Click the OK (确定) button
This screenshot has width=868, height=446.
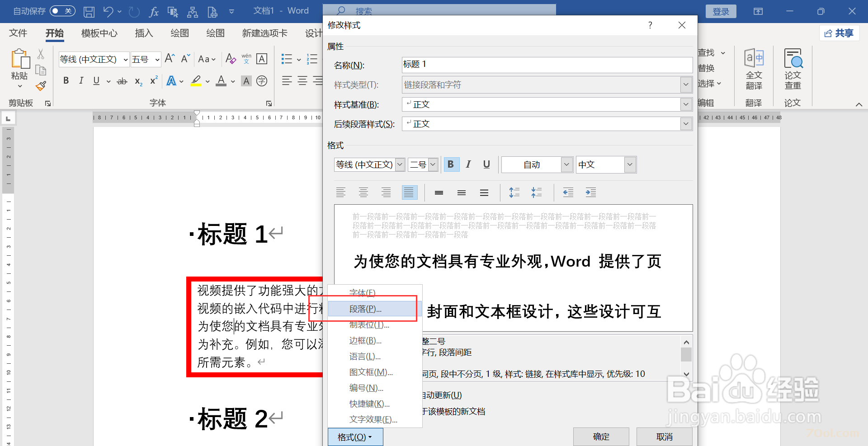point(601,437)
